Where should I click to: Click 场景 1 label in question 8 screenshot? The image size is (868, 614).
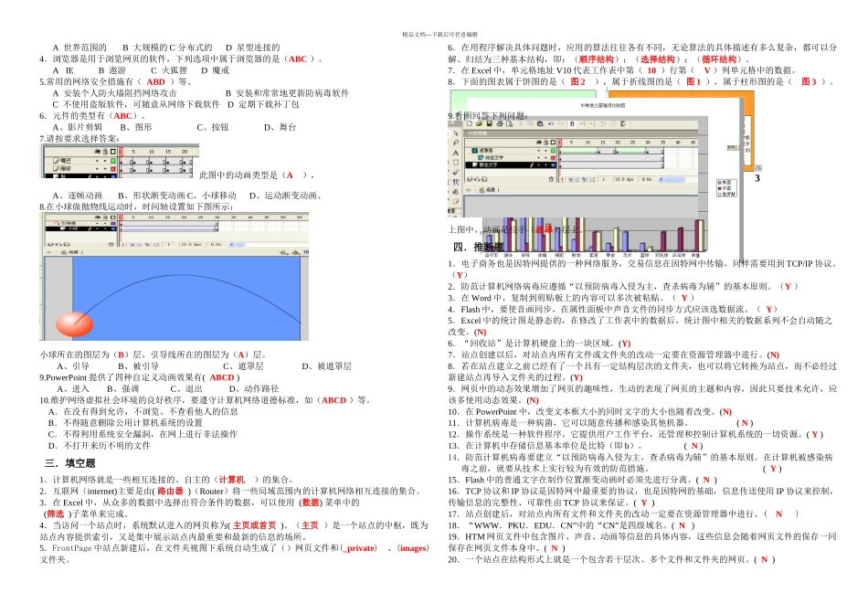tap(76, 252)
